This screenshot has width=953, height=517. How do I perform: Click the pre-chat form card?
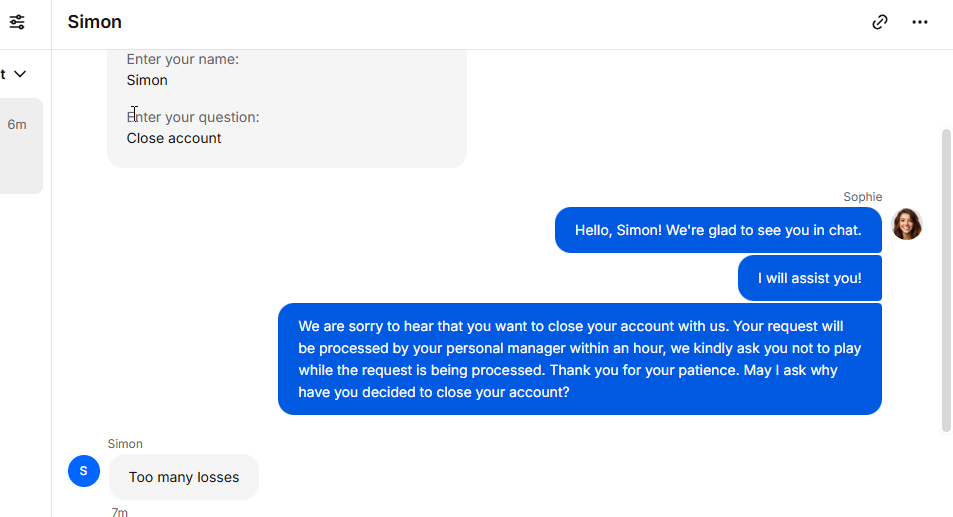click(287, 109)
